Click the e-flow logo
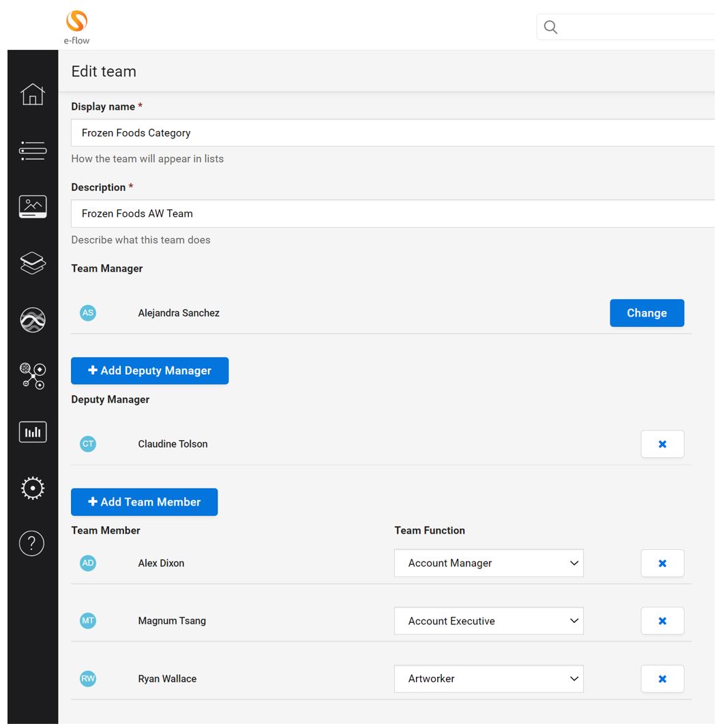Image resolution: width=725 pixels, height=728 pixels. (x=76, y=27)
